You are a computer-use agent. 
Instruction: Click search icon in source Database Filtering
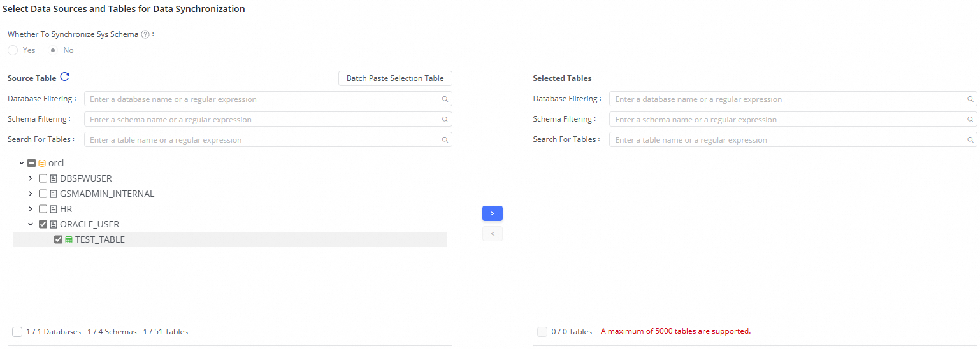tap(445, 99)
